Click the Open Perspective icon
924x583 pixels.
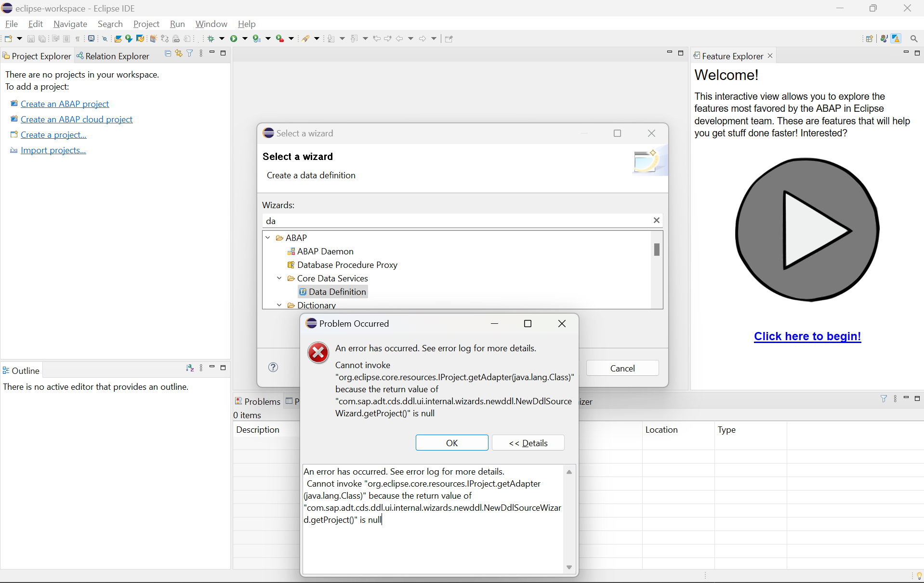[x=870, y=39]
